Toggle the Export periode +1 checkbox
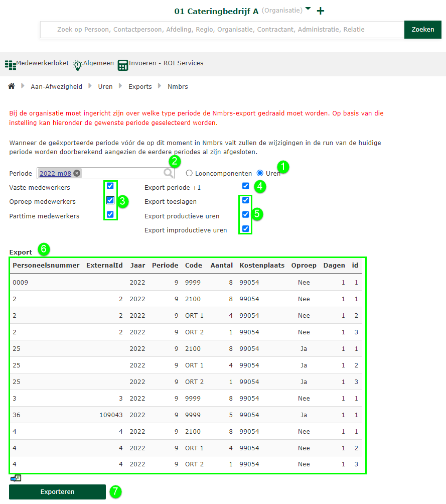The width and height of the screenshot is (446, 504). [x=245, y=186]
